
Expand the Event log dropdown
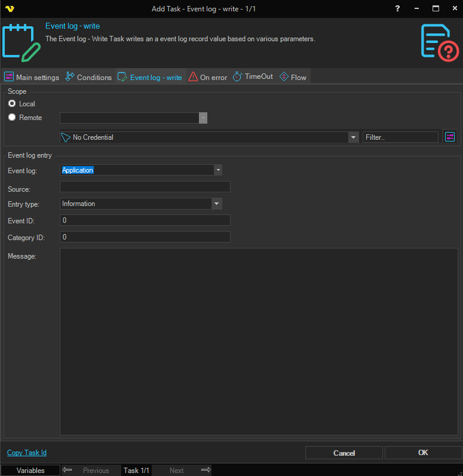[x=218, y=170]
